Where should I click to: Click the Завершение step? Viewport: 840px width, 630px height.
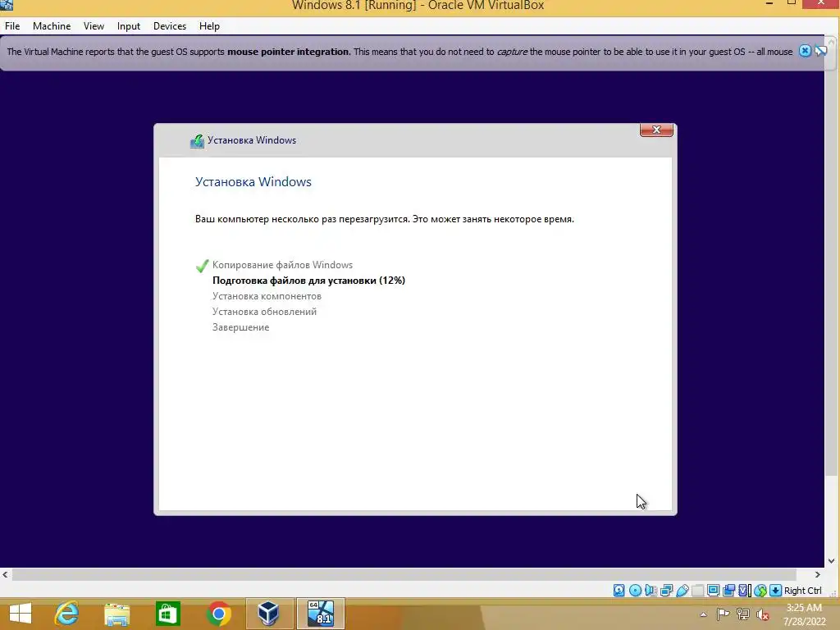coord(240,327)
